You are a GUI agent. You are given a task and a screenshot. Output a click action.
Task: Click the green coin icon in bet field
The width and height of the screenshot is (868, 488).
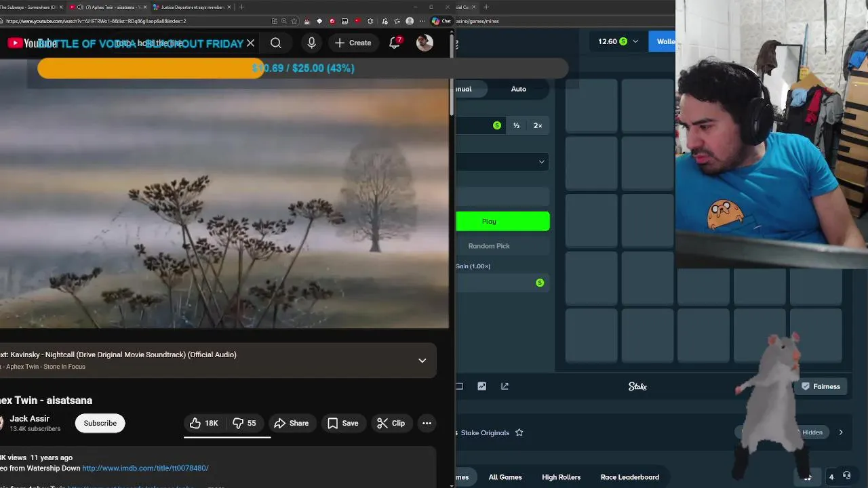[x=497, y=125]
